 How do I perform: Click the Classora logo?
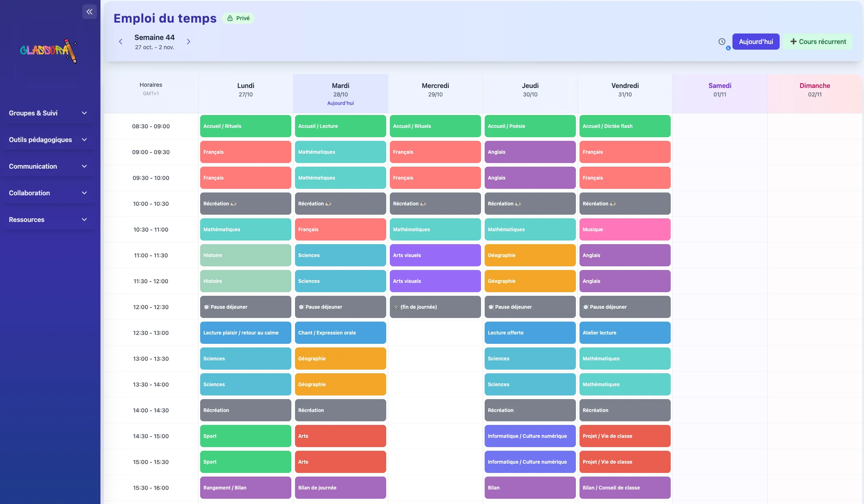pos(47,52)
